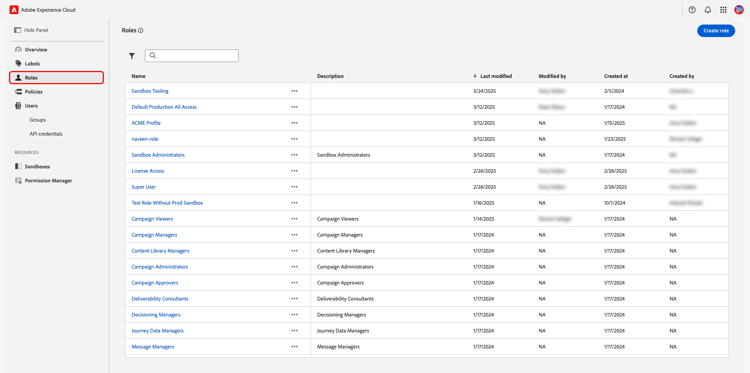Sort by Created at column header
750x373 pixels.
point(616,76)
